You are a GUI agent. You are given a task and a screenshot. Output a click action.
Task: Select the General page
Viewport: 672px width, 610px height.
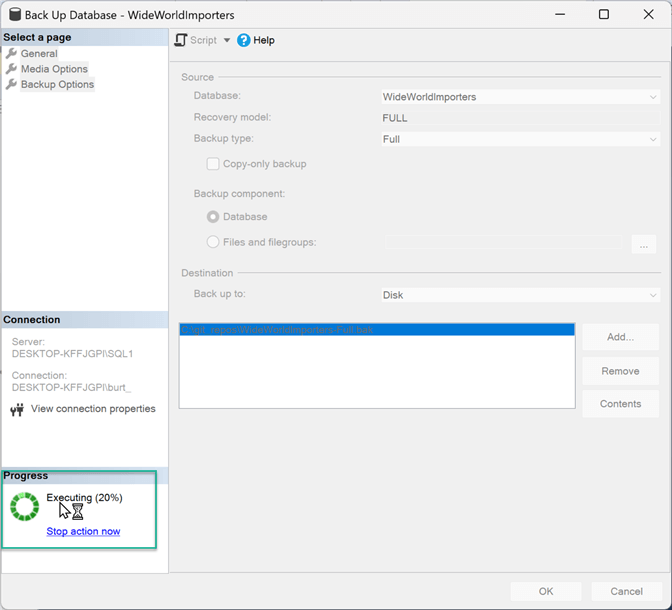click(x=39, y=54)
